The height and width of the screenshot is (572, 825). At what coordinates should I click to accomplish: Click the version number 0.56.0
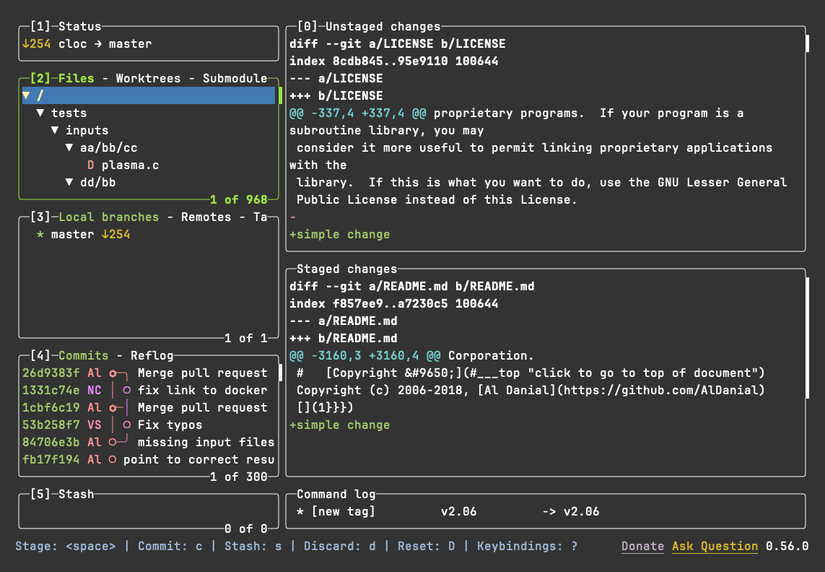click(787, 546)
